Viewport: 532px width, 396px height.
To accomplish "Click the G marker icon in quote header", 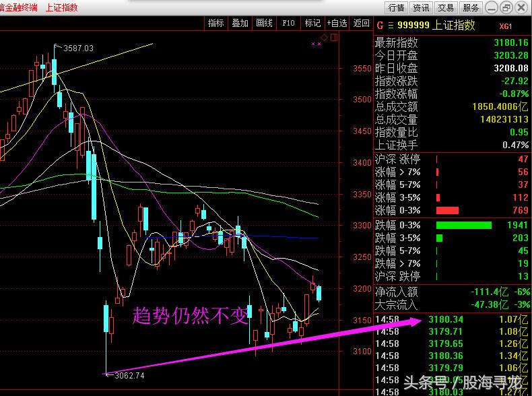I will [x=380, y=26].
